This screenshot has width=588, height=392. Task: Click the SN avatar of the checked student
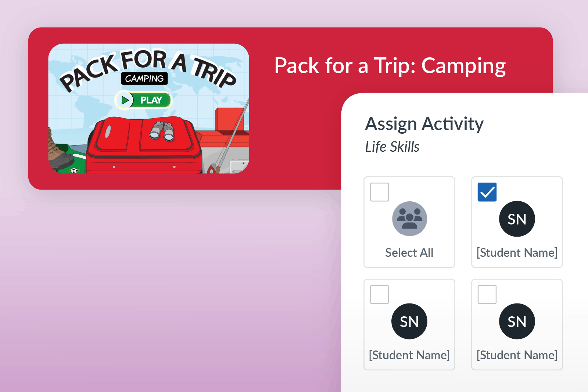[517, 219]
